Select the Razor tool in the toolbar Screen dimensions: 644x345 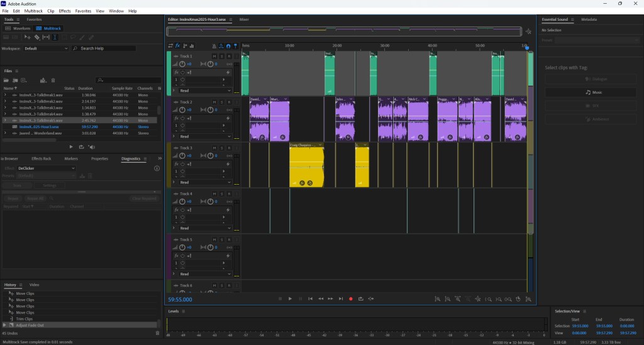tap(36, 38)
